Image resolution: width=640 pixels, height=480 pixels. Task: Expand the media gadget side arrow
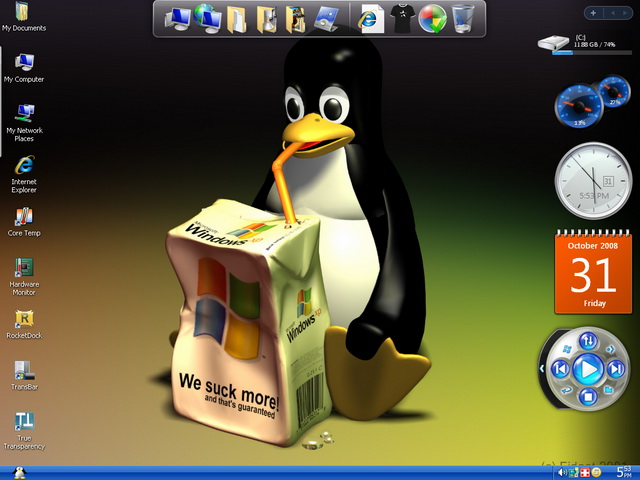(x=542, y=369)
